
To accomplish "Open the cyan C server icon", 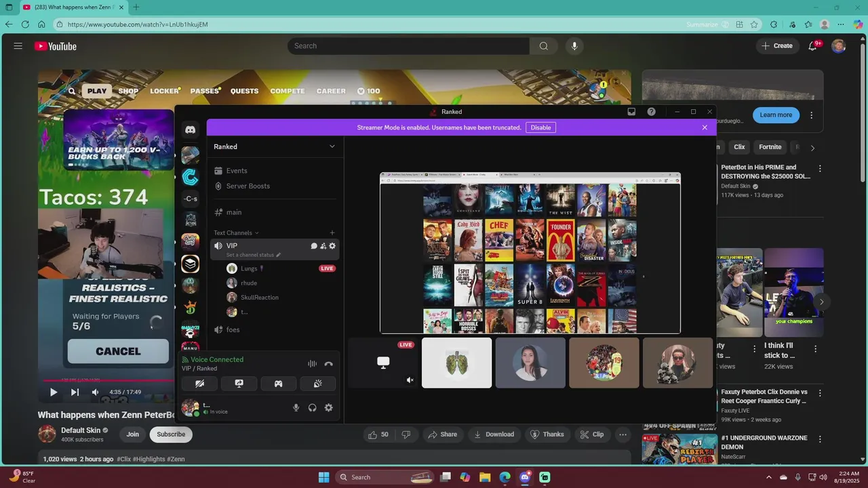I will click(x=190, y=177).
